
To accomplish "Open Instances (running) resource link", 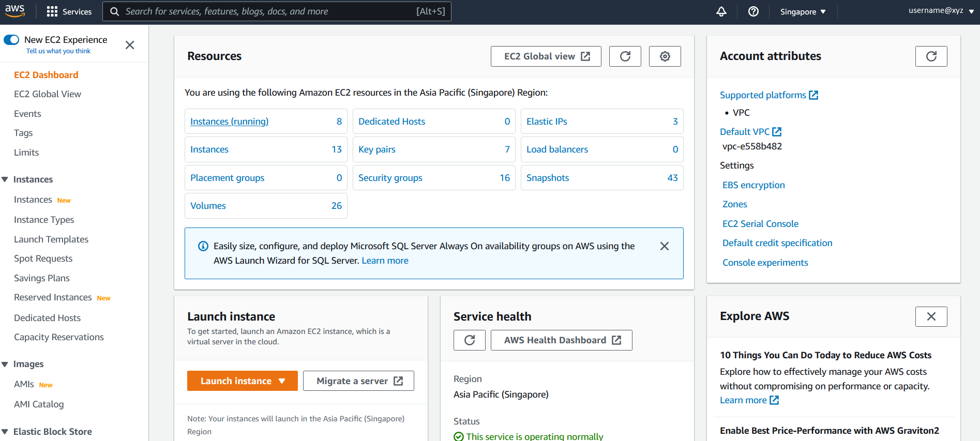I will click(x=229, y=121).
